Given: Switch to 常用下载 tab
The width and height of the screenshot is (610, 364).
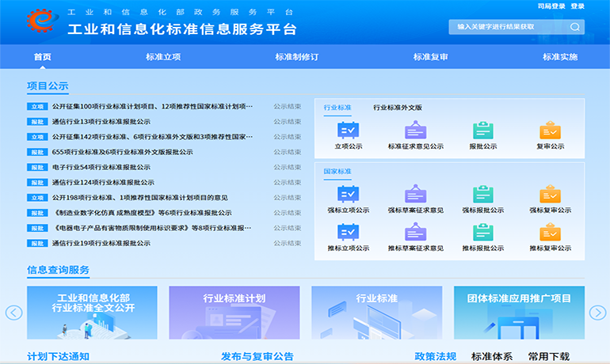Looking at the screenshot, I should pyautogui.click(x=548, y=356).
